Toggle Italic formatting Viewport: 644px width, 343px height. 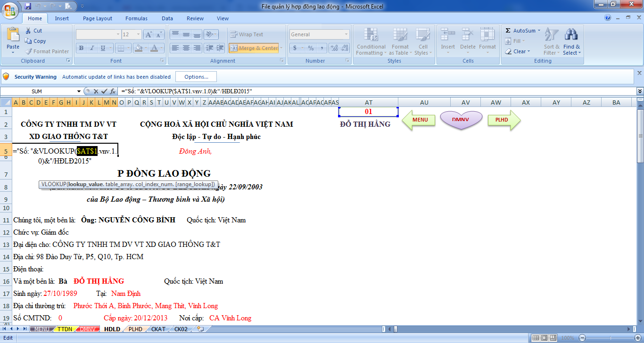[91, 48]
